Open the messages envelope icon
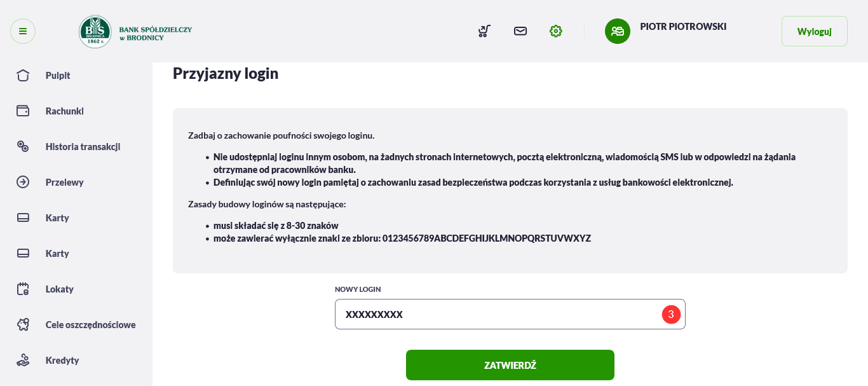 coord(520,31)
